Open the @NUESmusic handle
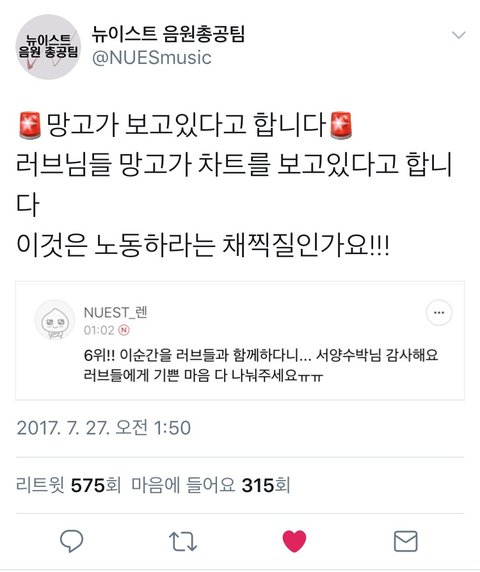Screen dimensions: 480x572 click(152, 58)
